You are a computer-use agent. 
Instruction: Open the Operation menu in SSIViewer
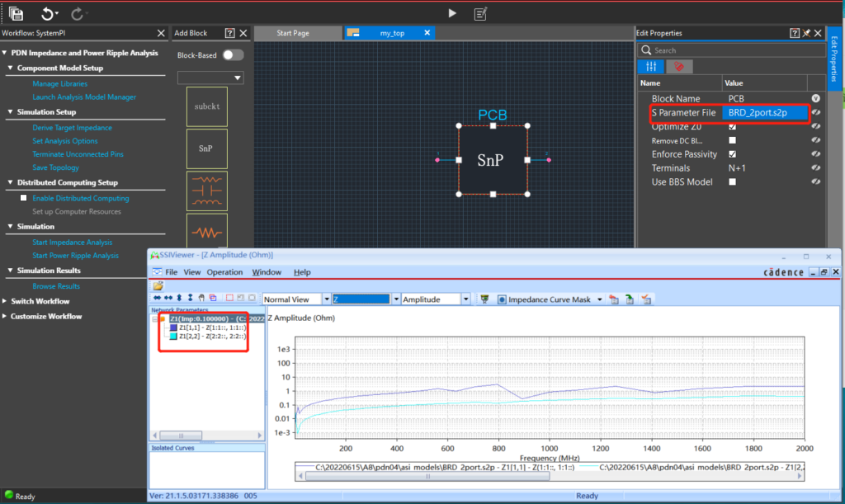pos(224,272)
